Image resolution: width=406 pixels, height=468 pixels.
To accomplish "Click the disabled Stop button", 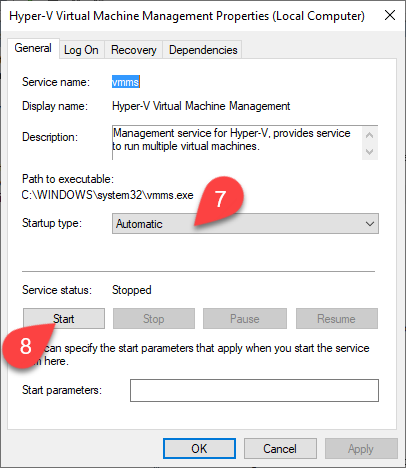I will pyautogui.click(x=154, y=319).
